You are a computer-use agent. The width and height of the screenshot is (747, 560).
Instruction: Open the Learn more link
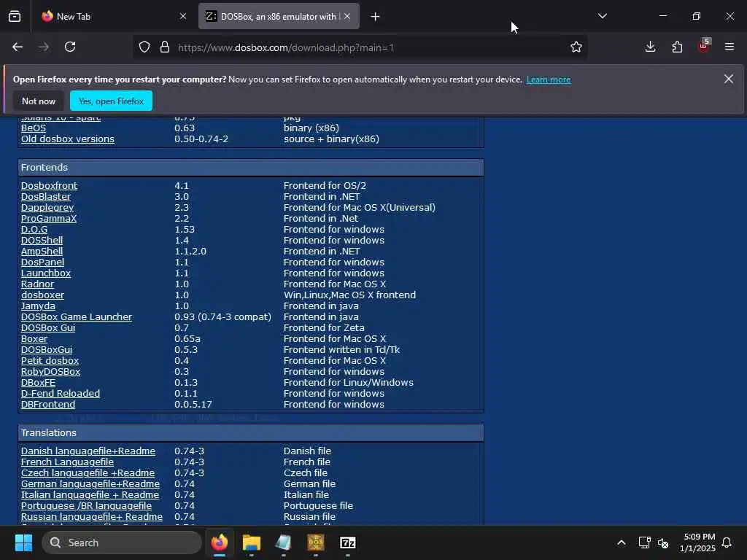pos(549,79)
